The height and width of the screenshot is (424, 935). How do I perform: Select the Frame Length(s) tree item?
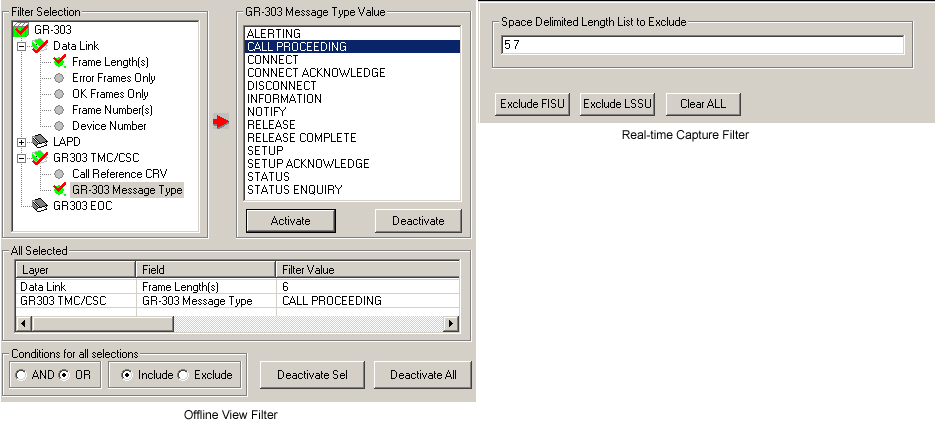(110, 61)
